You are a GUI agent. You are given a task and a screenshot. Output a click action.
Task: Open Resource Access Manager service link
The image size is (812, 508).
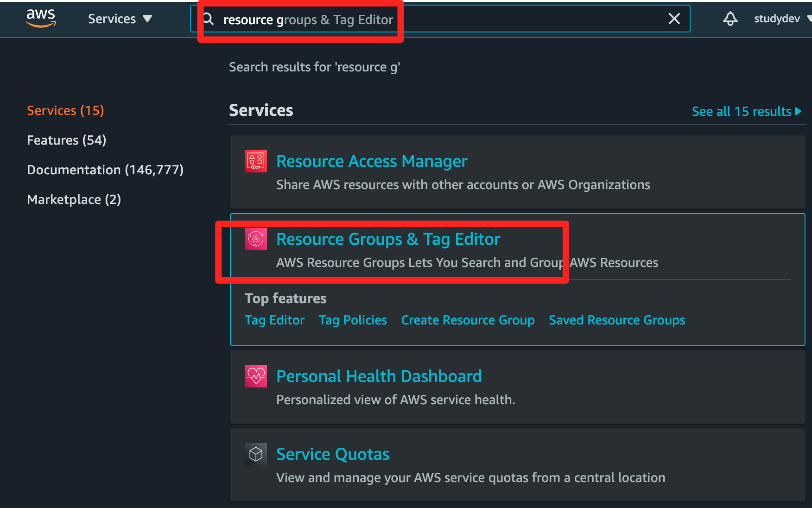372,161
